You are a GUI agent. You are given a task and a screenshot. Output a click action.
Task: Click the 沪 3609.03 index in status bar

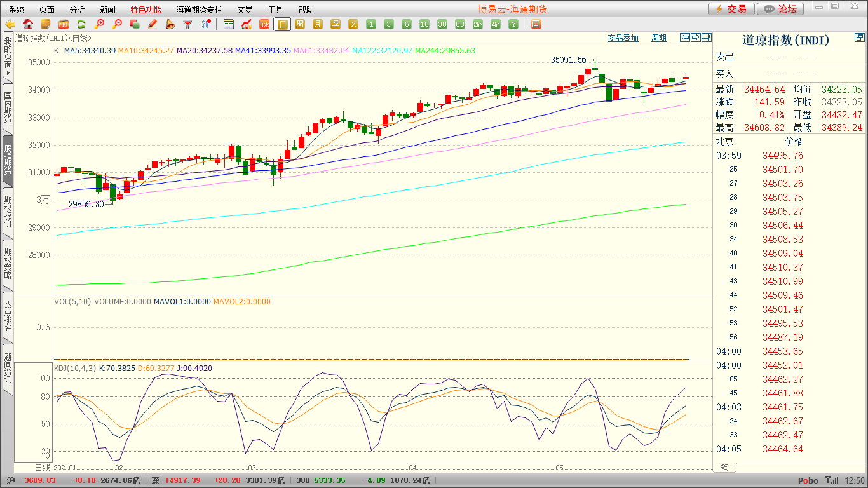[32, 481]
